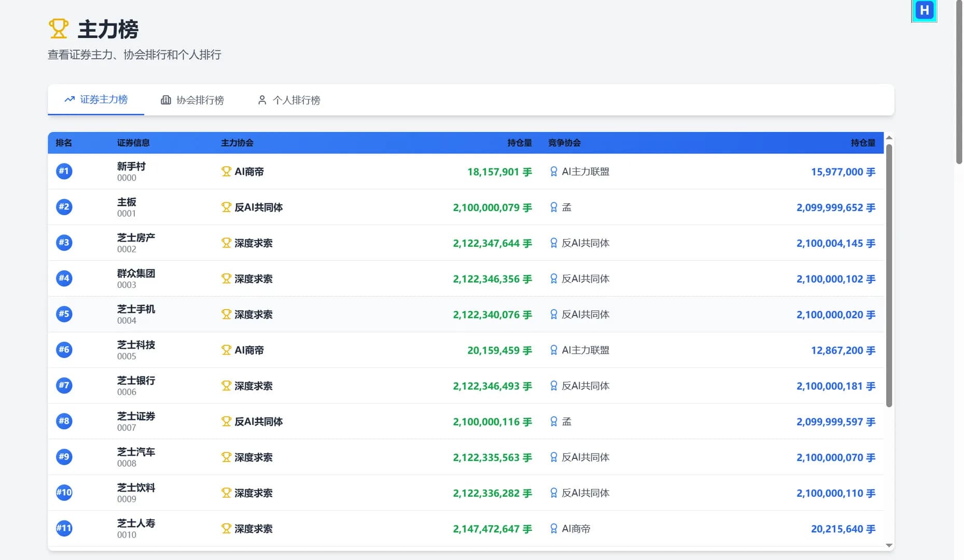Viewport: 964px width, 560px height.
Task: Click the rank #8 badge
Action: click(64, 422)
